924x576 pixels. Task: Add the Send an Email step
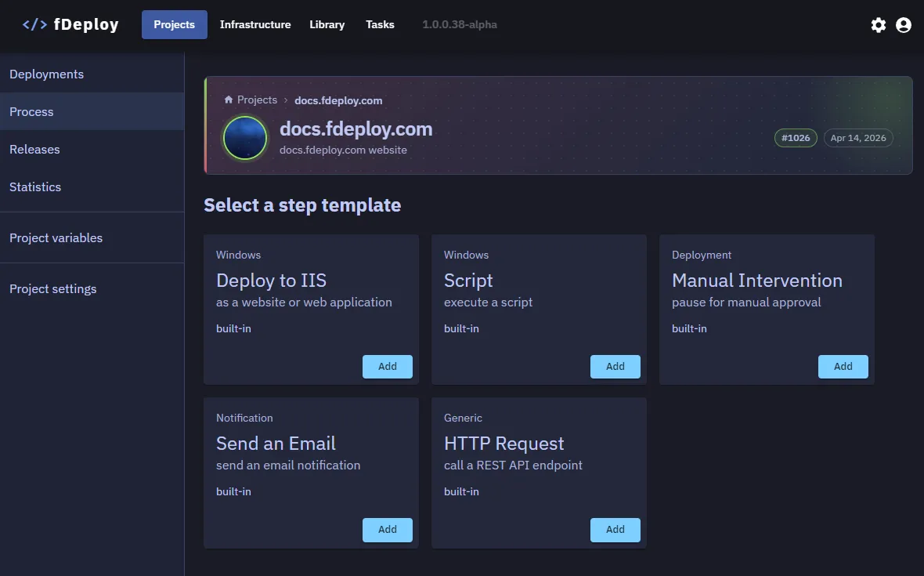click(x=387, y=530)
